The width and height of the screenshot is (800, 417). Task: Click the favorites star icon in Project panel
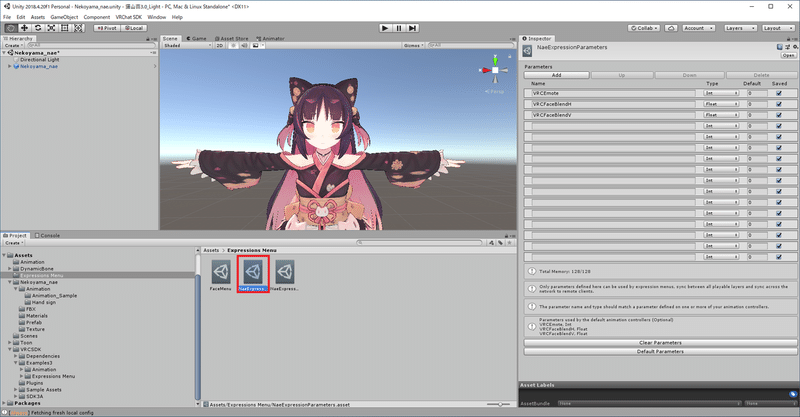click(x=509, y=243)
